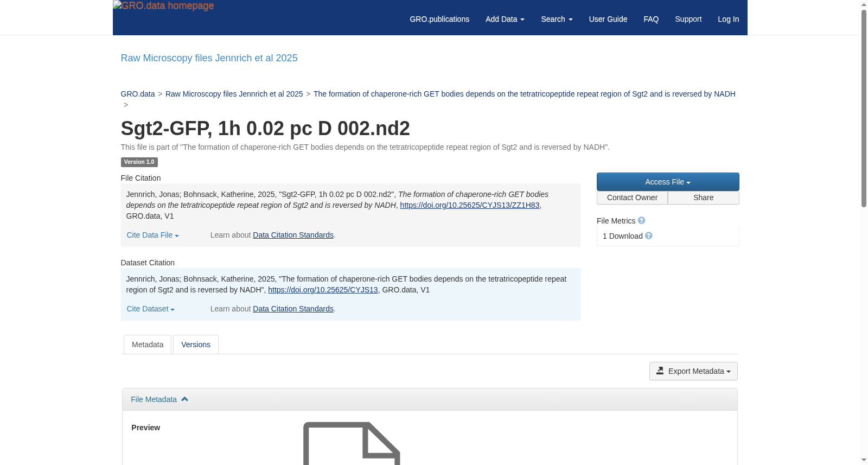Viewport: 868px width, 465px height.
Task: Expand the Access File dropdown button
Action: (668, 182)
